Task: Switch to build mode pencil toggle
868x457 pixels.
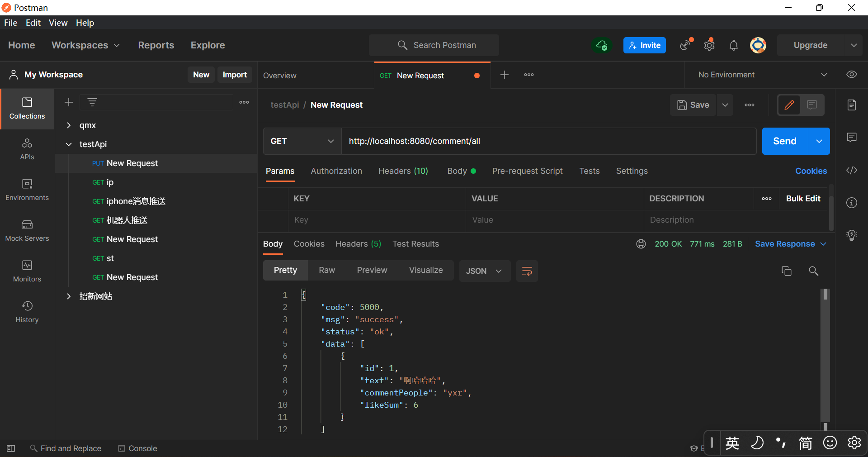Action: [789, 105]
